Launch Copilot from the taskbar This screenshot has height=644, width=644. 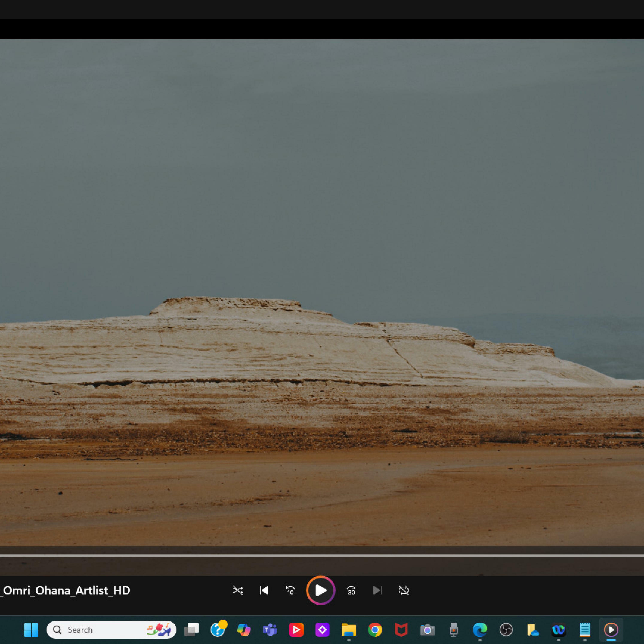point(244,630)
